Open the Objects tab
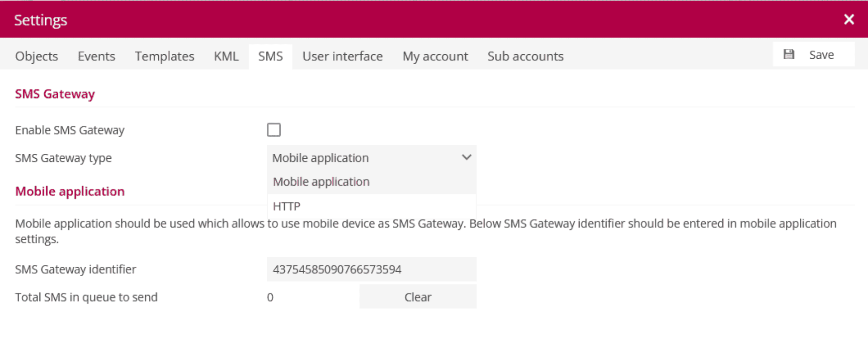The image size is (868, 364). 37,56
